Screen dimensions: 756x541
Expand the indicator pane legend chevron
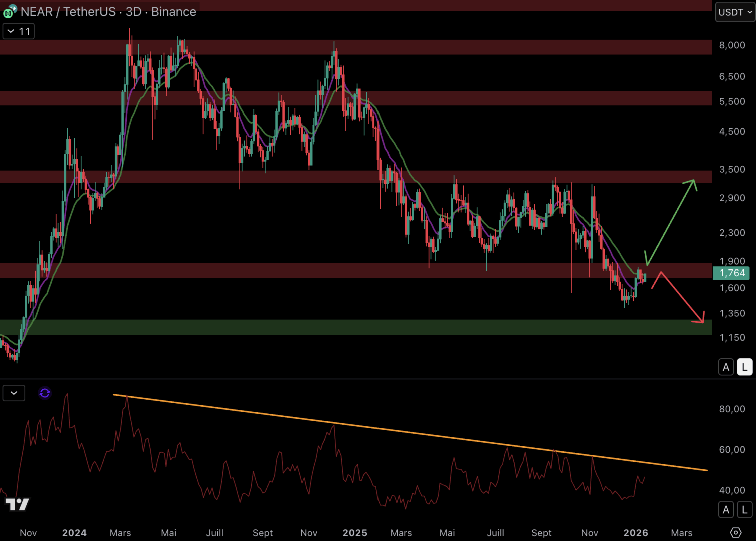(14, 393)
